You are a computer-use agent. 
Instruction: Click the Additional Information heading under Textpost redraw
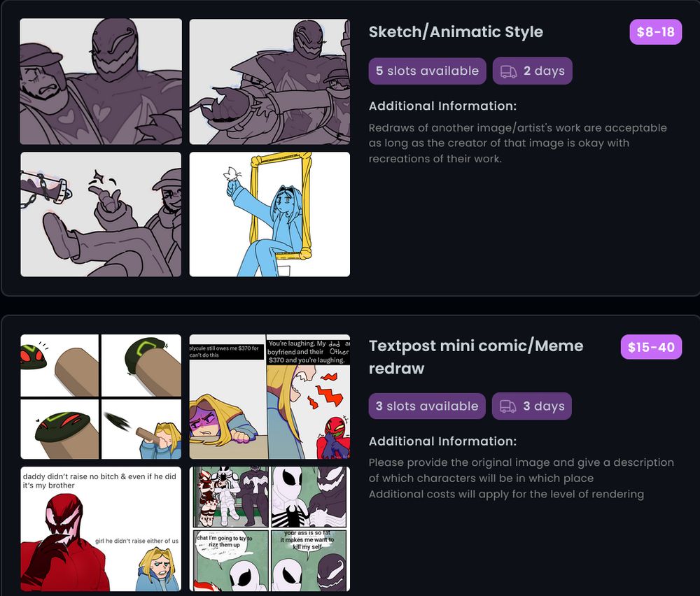coord(442,441)
